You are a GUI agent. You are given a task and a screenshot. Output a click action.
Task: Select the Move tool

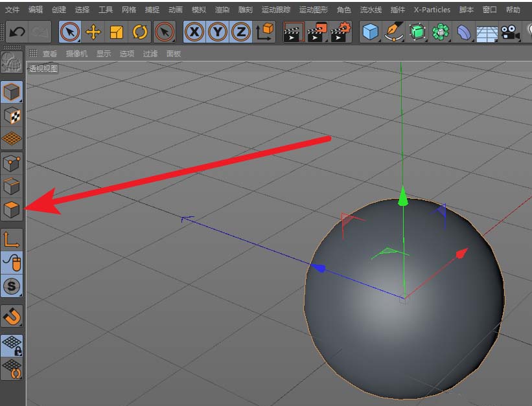point(92,31)
